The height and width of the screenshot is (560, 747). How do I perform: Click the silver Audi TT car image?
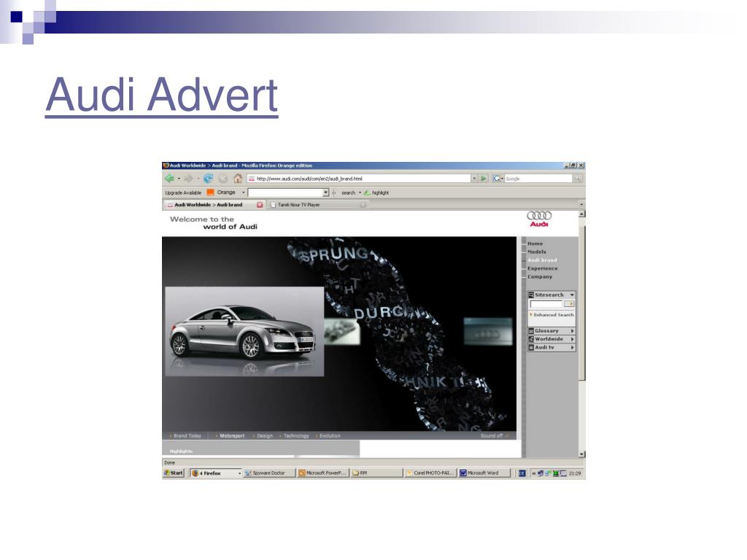point(244,332)
